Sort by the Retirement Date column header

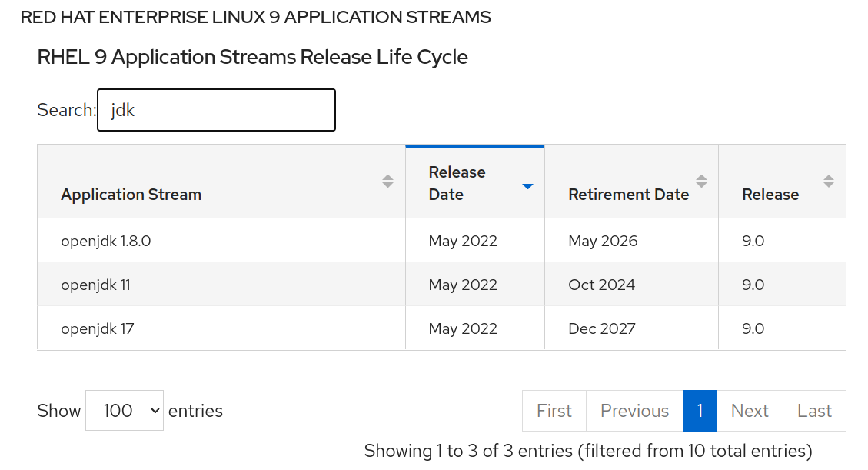(628, 195)
